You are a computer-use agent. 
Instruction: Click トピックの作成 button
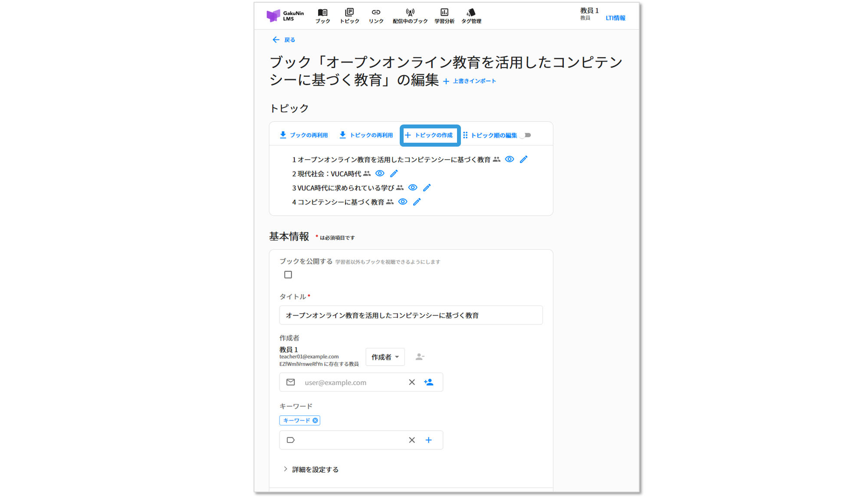(x=429, y=135)
